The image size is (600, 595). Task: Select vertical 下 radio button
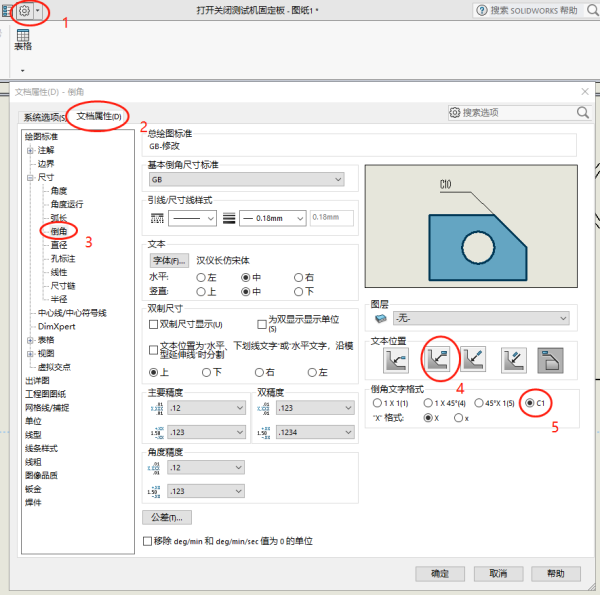coord(298,292)
